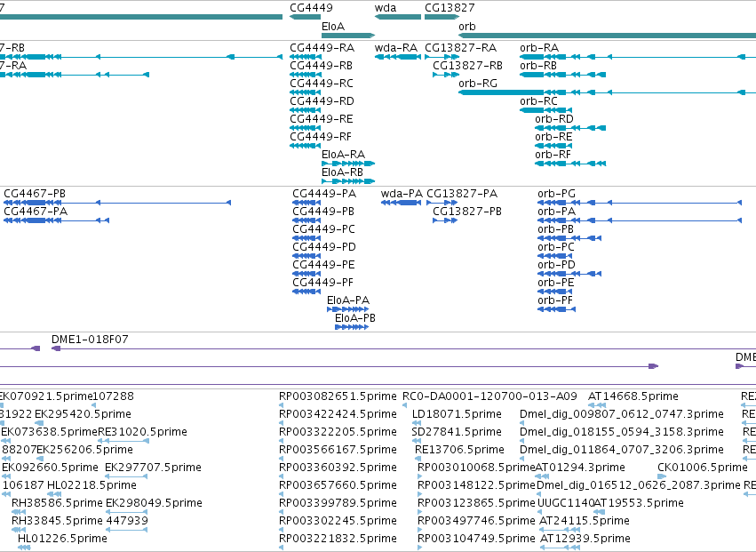Select the orb-RG transcript label
This screenshot has height=552, width=756.
pyautogui.click(x=478, y=84)
